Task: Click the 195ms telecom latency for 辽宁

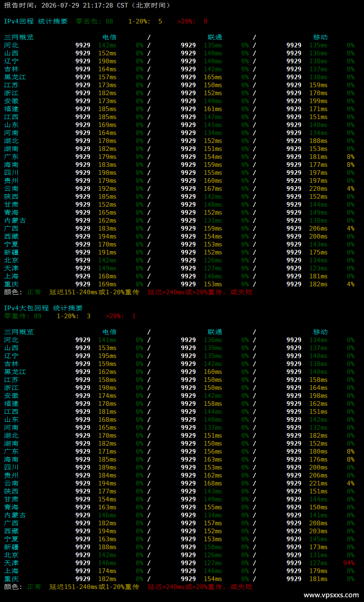Action: pos(107,356)
